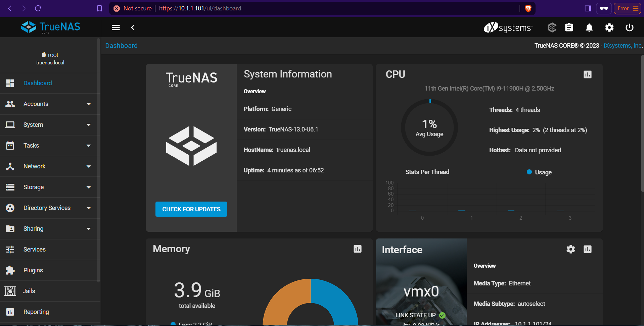Expand the System dropdown arrow
Screen dimensions: 644x326
click(x=89, y=125)
